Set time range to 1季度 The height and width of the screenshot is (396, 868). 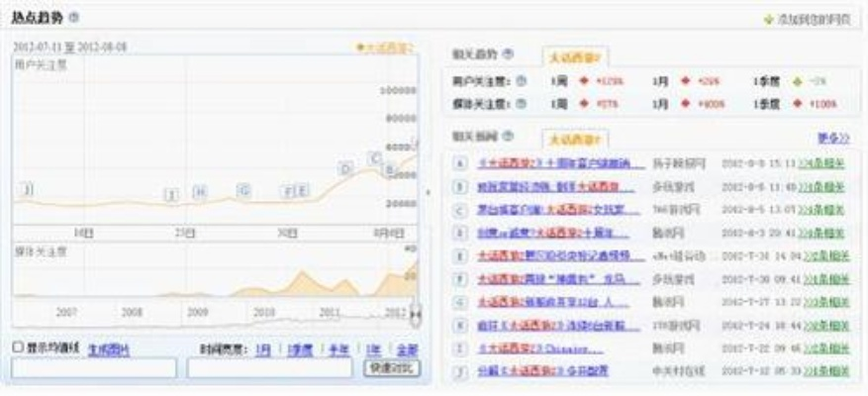(x=300, y=350)
